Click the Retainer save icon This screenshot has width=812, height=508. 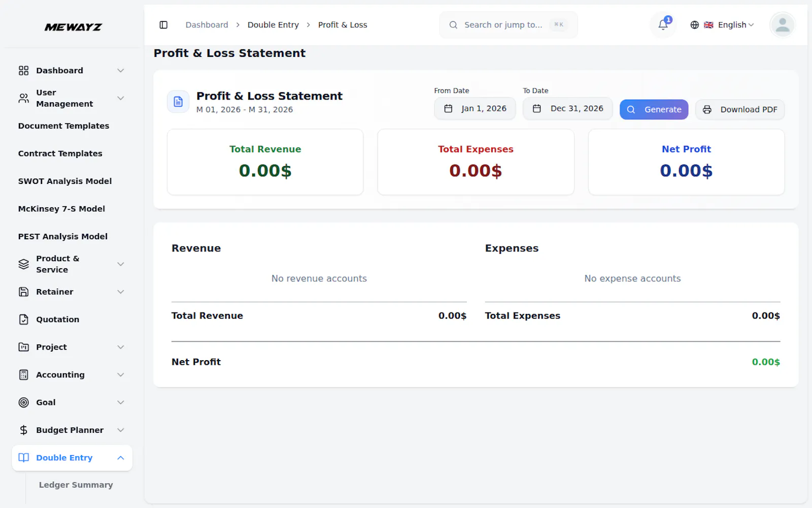(x=23, y=292)
